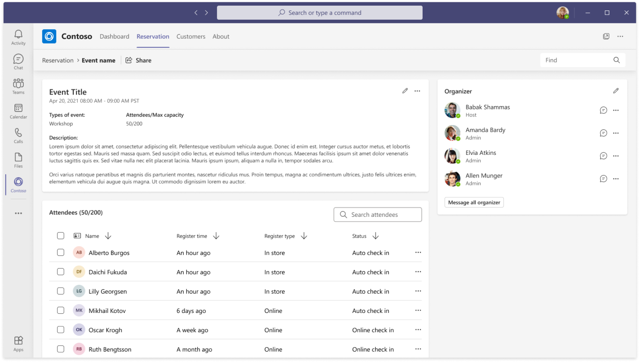The height and width of the screenshot is (362, 644).
Task: Go back with the navigation arrow
Action: click(196, 12)
